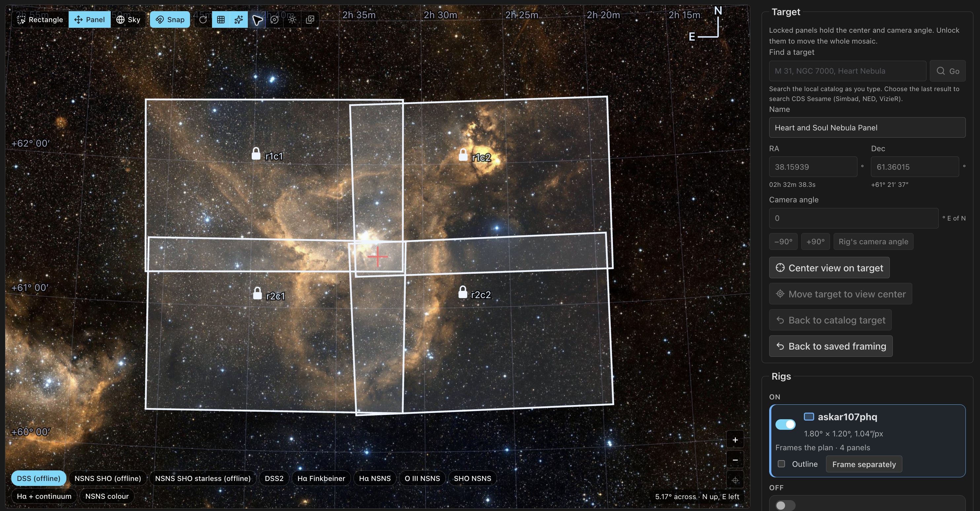Click the '02h 32m 38.3s' RA text

point(792,185)
